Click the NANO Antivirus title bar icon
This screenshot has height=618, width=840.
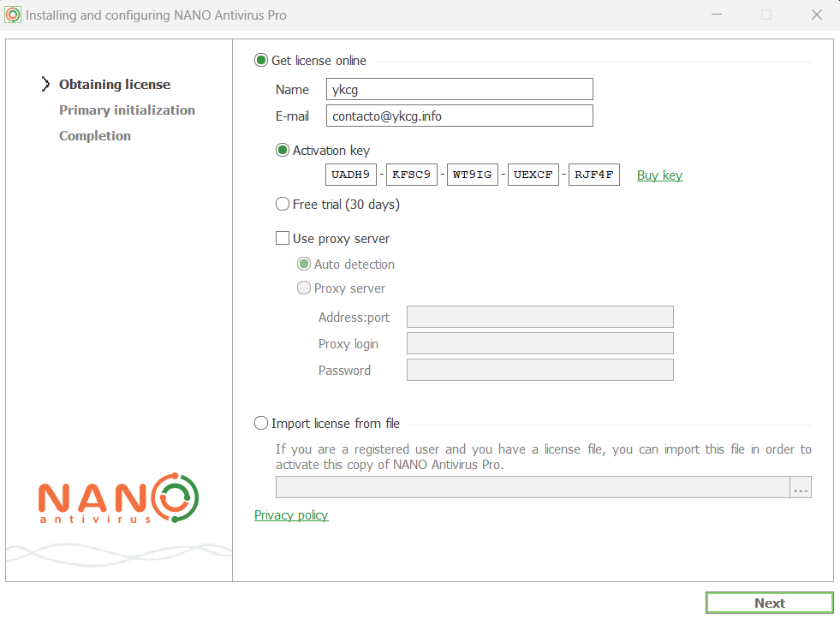(x=12, y=15)
